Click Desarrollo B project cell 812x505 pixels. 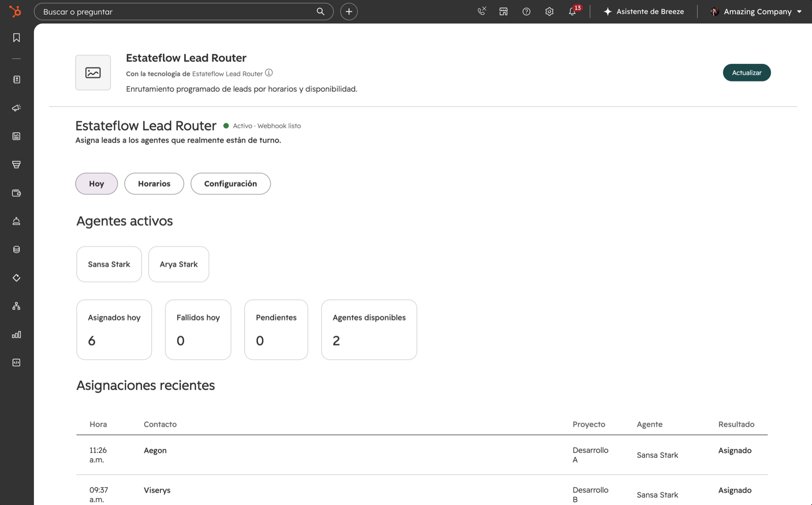tap(590, 494)
